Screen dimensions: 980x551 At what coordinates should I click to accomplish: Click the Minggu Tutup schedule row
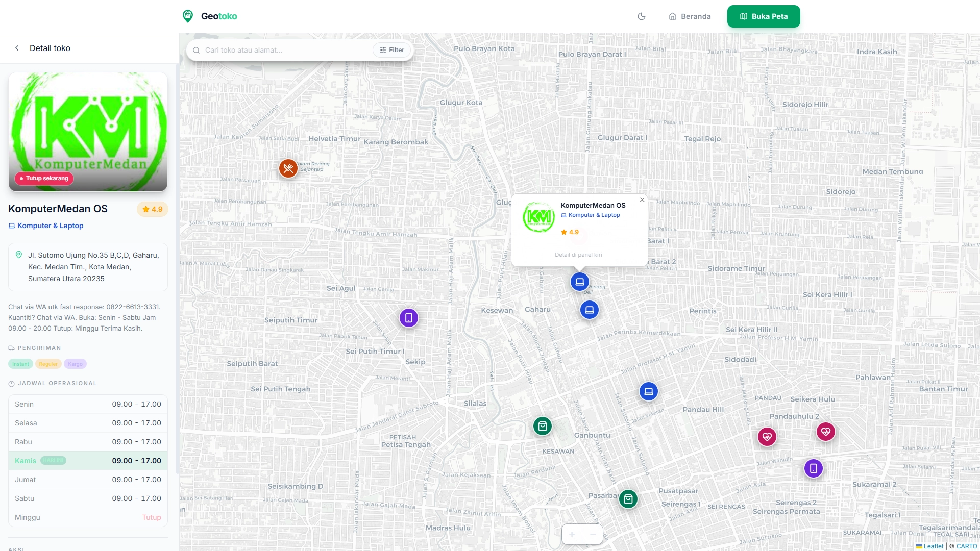point(88,517)
